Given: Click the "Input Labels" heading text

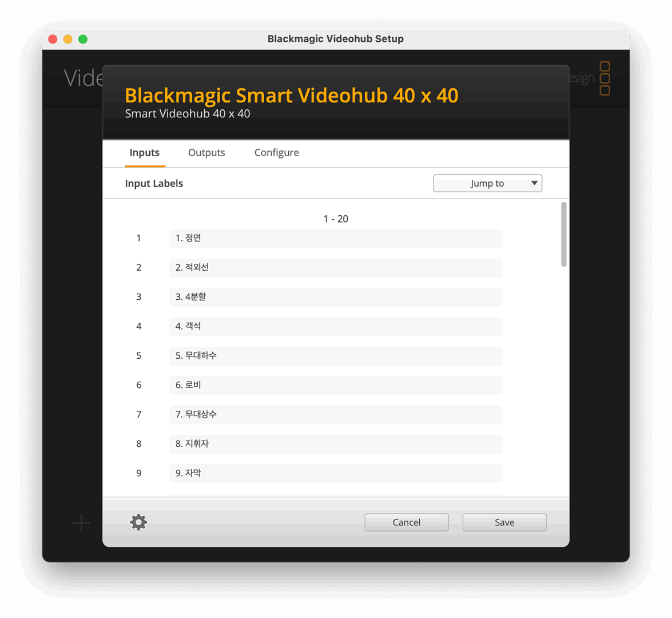Looking at the screenshot, I should tap(154, 184).
